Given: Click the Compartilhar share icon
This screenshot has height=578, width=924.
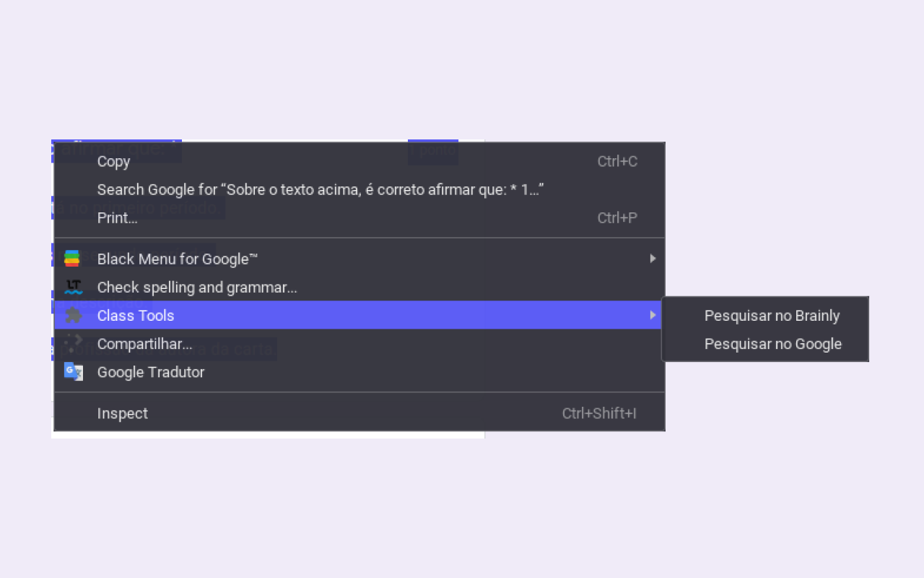Looking at the screenshot, I should (73, 343).
